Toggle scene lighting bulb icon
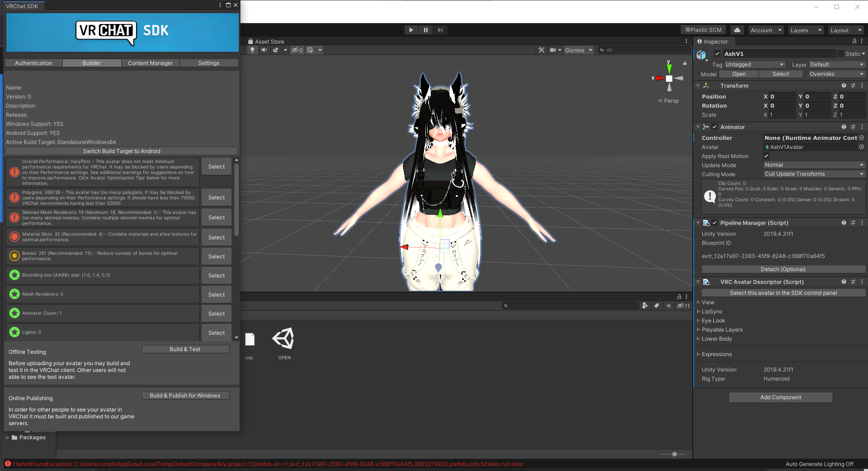Image resolution: width=868 pixels, height=471 pixels. (252, 50)
